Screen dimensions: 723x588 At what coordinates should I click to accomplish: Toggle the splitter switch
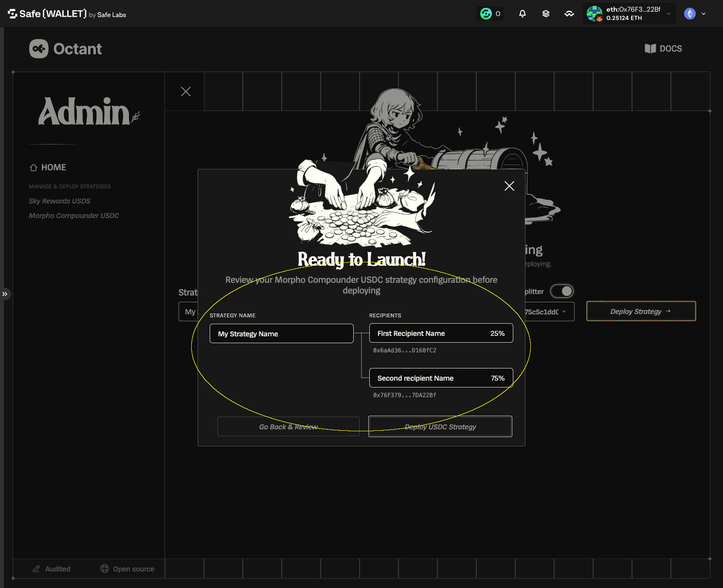click(562, 291)
